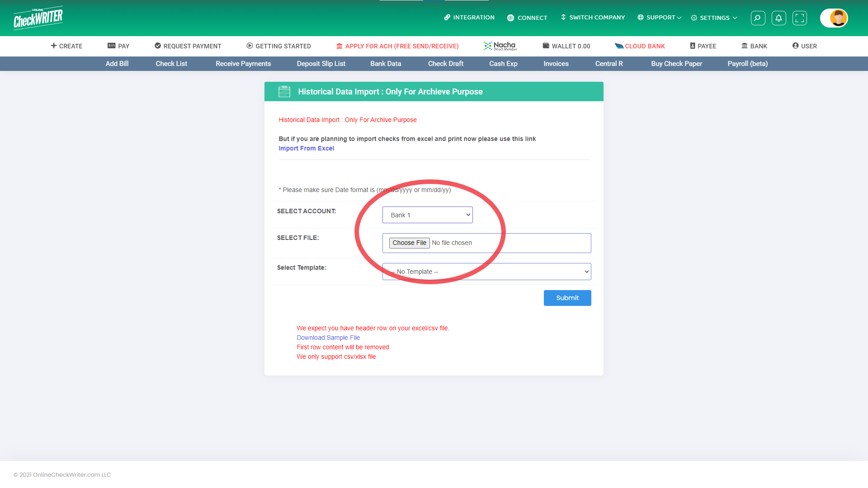Click the 2021 OnlineCheckWriter.com LLC footer
868x488 pixels.
(x=62, y=474)
